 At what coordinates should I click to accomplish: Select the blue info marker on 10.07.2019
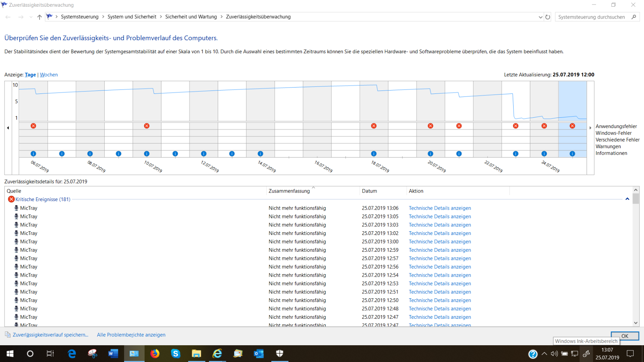(x=147, y=153)
